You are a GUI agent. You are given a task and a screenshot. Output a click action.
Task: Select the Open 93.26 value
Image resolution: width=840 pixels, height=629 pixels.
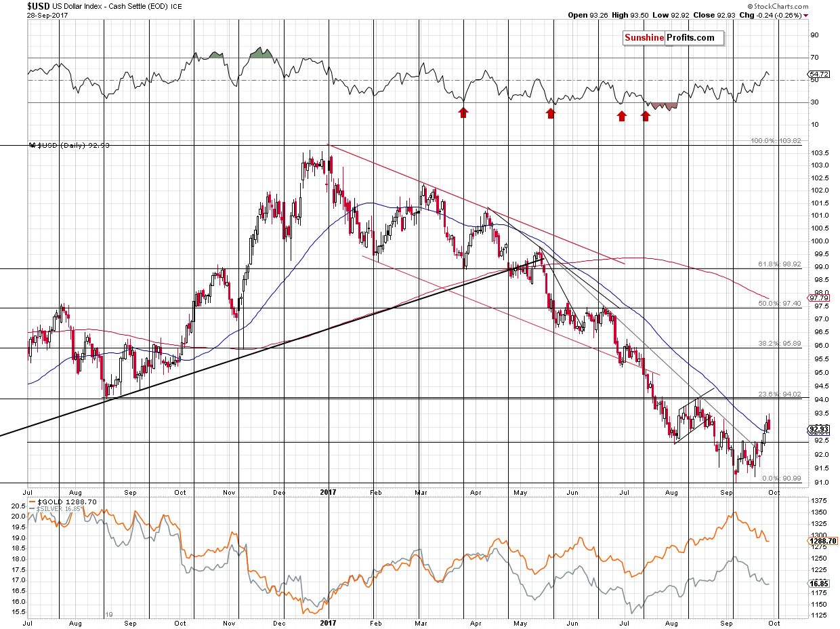coord(588,15)
